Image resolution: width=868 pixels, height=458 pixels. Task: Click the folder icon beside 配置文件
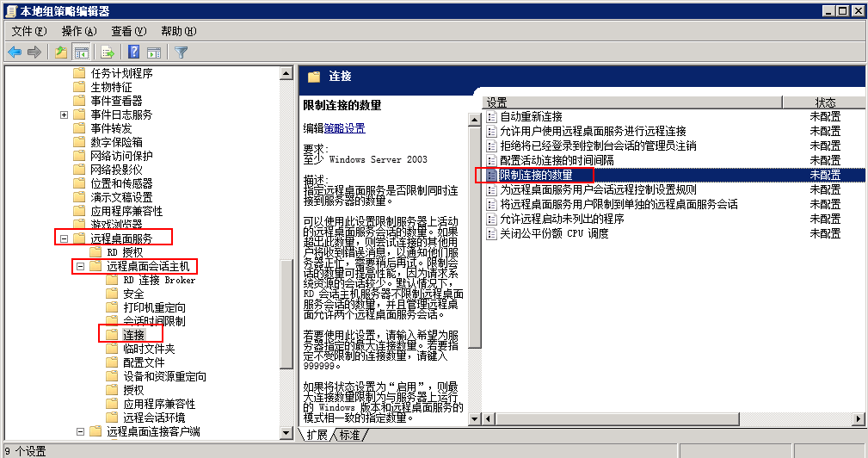113,362
